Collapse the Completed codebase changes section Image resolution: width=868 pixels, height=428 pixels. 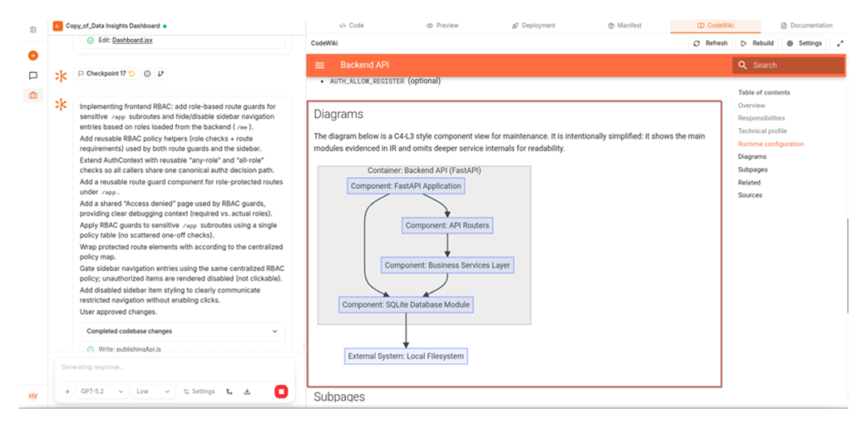275,331
